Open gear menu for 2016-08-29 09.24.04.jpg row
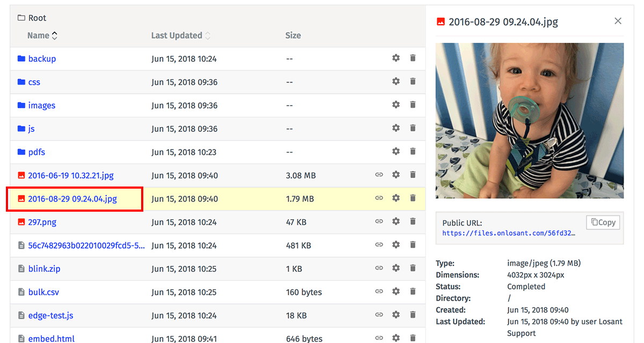The height and width of the screenshot is (343, 644). click(x=396, y=198)
